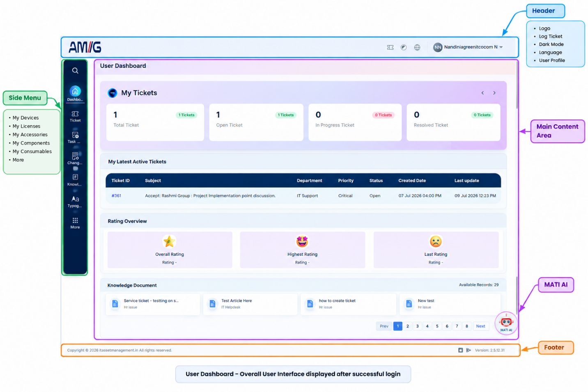
Task: Open the Test Article Here document
Action: tap(250, 304)
